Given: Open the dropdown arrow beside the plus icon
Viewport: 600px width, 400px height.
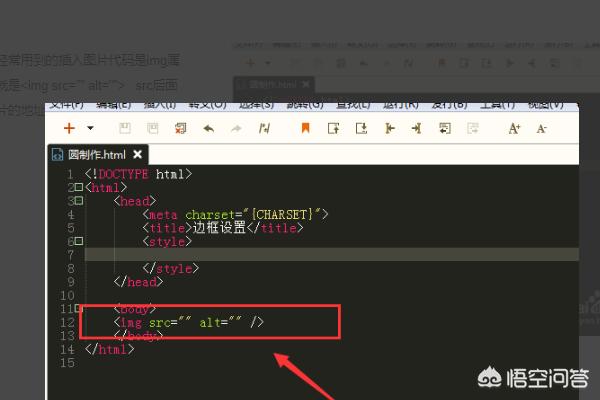Looking at the screenshot, I should 90,128.
